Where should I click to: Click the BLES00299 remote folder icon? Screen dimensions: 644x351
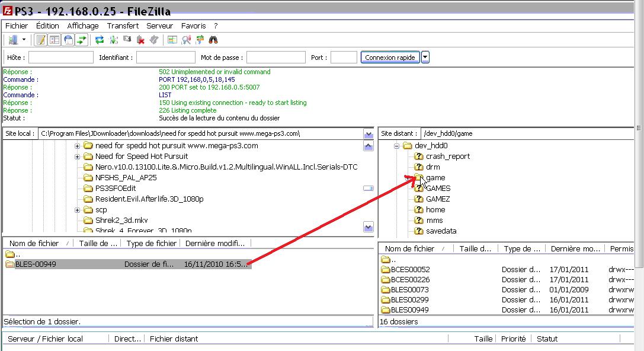pyautogui.click(x=385, y=299)
